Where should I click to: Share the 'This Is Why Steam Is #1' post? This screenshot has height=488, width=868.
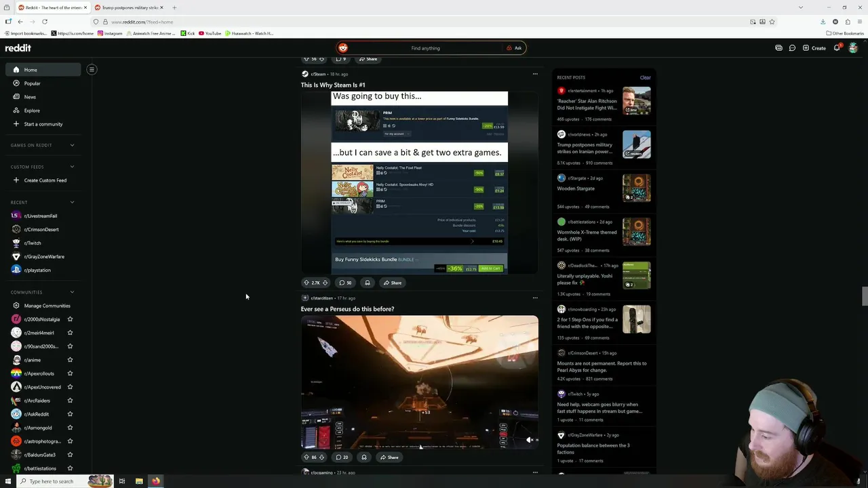point(392,283)
